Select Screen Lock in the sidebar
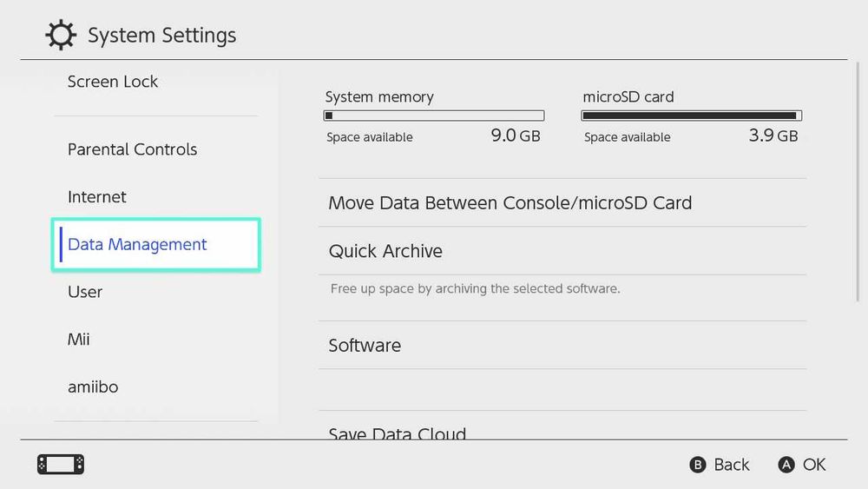This screenshot has width=868, height=489. pos(113,82)
